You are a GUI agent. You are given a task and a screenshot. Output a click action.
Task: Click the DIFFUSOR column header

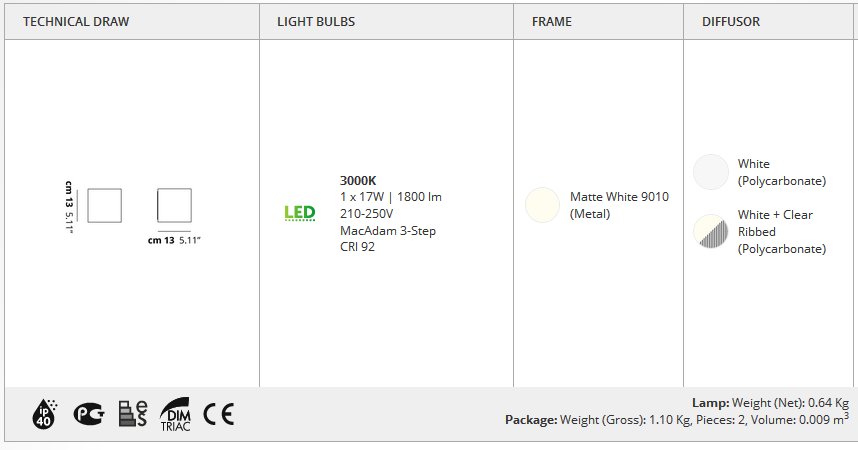click(x=731, y=22)
